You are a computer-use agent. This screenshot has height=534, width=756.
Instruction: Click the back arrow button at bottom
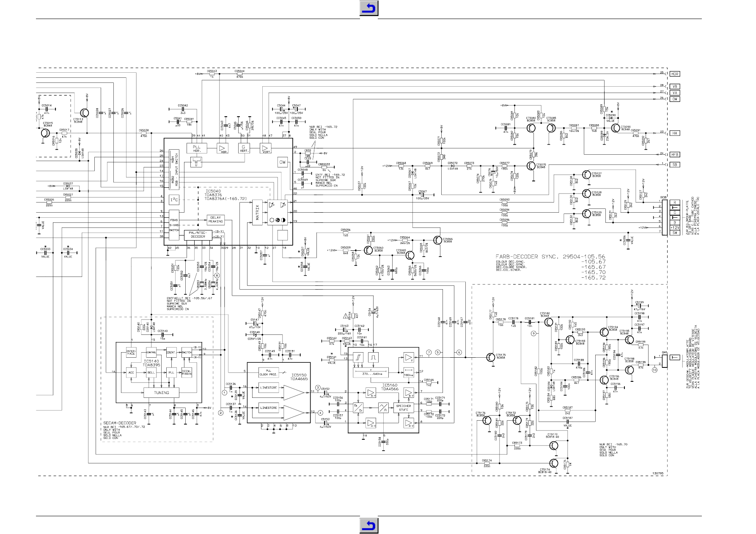coord(368,526)
